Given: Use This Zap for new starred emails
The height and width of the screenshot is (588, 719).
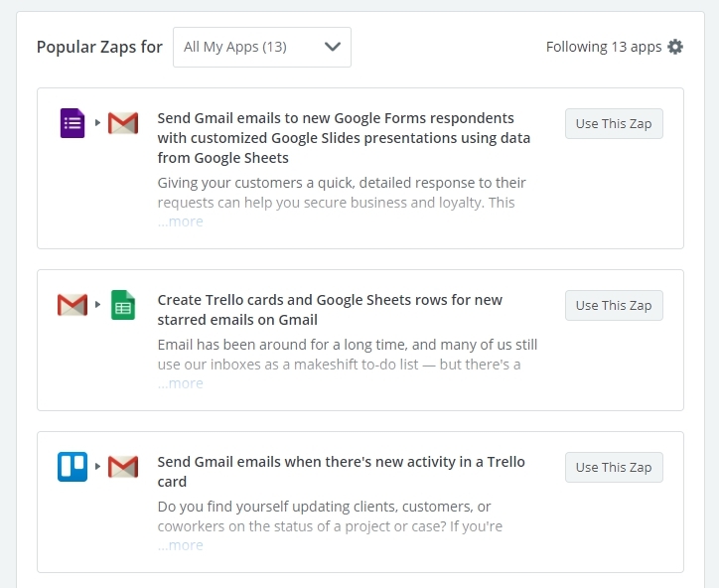Looking at the screenshot, I should click(614, 306).
